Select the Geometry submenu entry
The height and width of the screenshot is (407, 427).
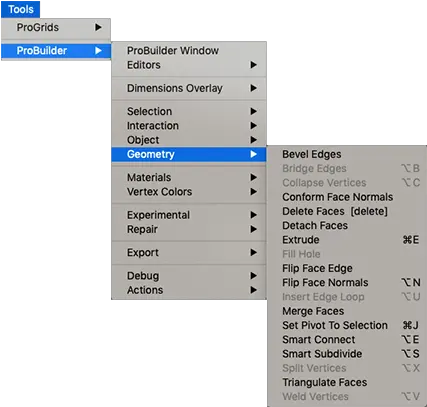point(189,154)
